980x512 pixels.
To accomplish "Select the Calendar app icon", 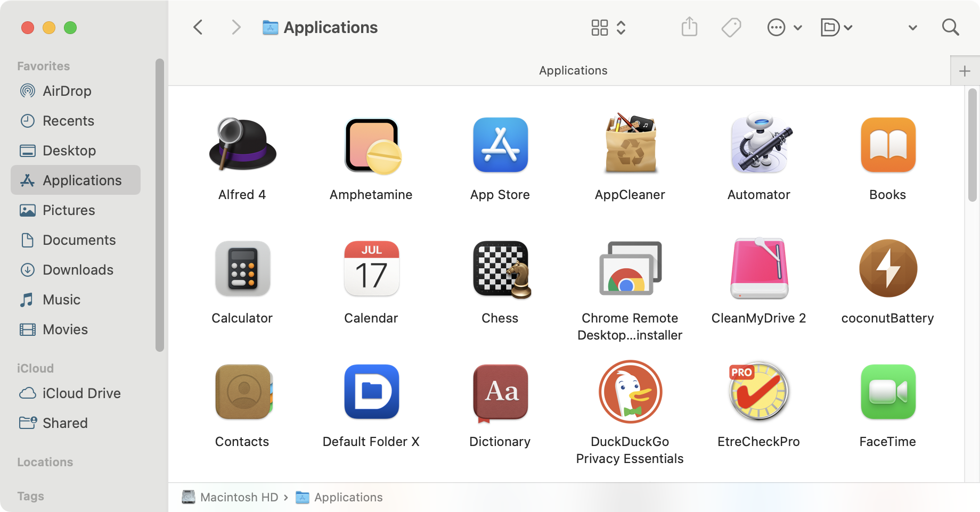I will (x=372, y=268).
